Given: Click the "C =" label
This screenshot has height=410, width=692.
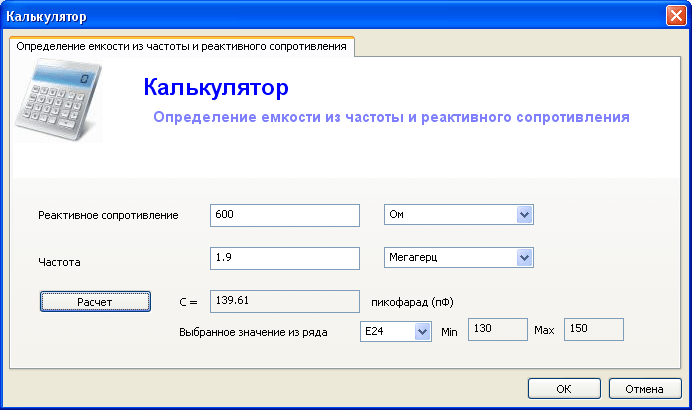Looking at the screenshot, I should pyautogui.click(x=188, y=302).
